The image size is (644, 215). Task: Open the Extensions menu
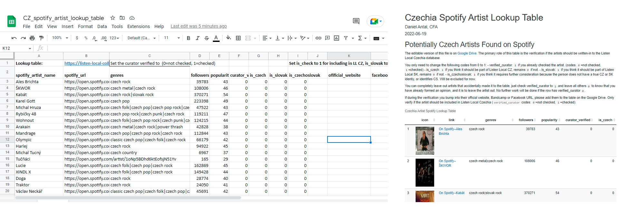tap(138, 26)
